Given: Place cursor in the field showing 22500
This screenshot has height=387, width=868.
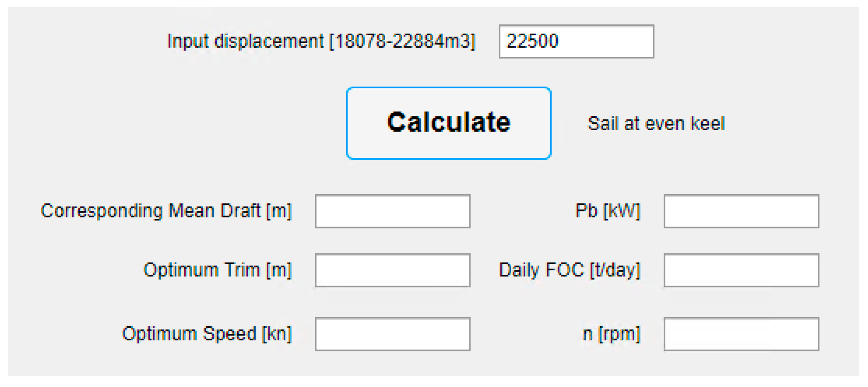Looking at the screenshot, I should pyautogui.click(x=576, y=42).
